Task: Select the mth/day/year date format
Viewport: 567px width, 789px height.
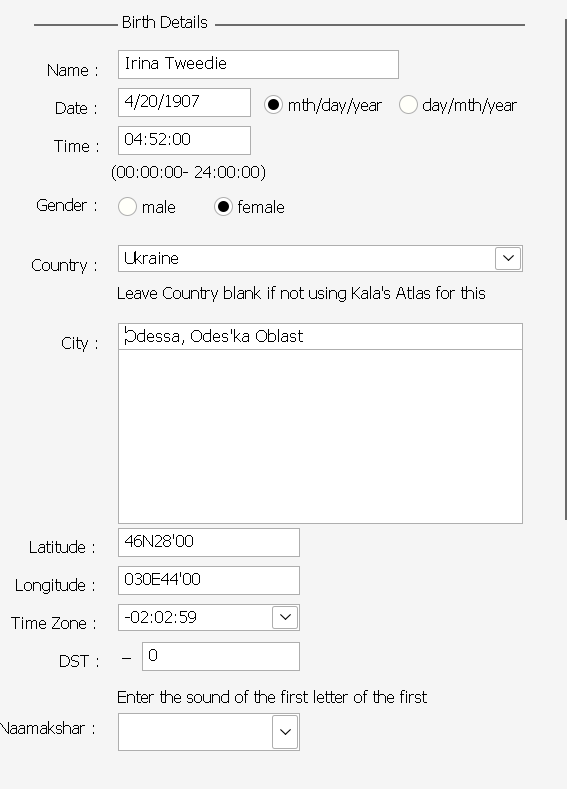Action: pos(273,105)
